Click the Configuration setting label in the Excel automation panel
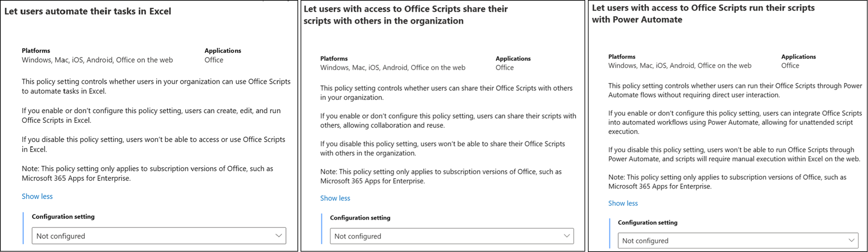This screenshot has height=252, width=868. pos(63,216)
